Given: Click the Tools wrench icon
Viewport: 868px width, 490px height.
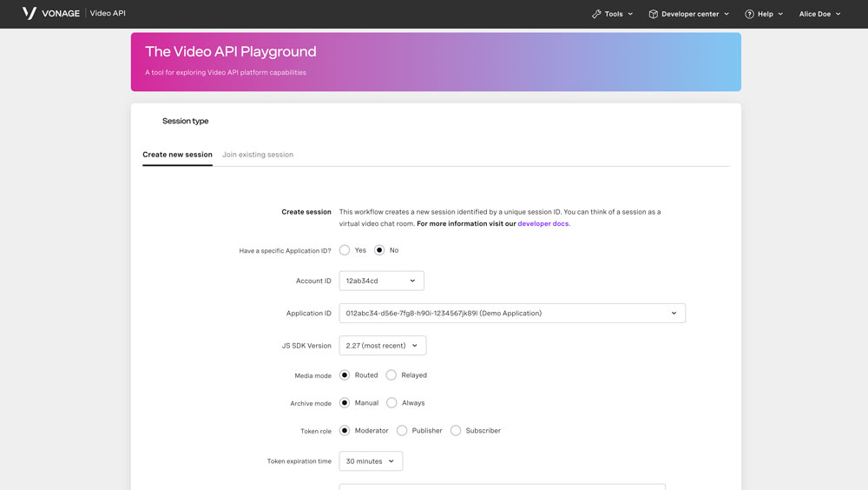Looking at the screenshot, I should (596, 14).
